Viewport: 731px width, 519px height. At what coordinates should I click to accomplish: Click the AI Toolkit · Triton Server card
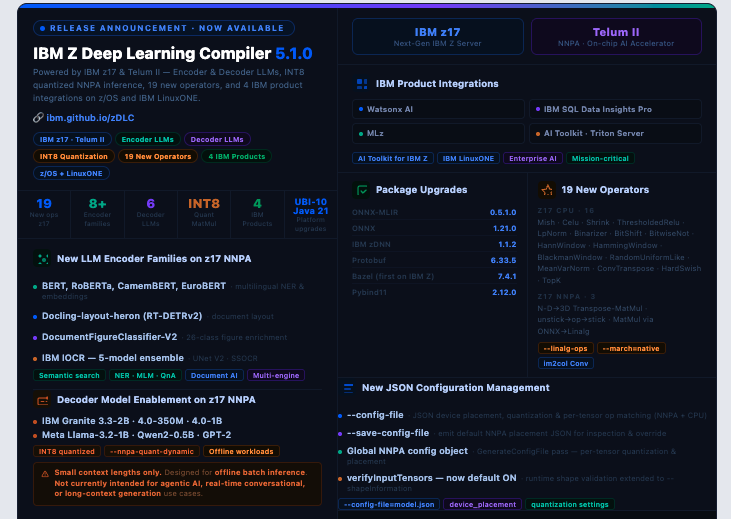615,133
